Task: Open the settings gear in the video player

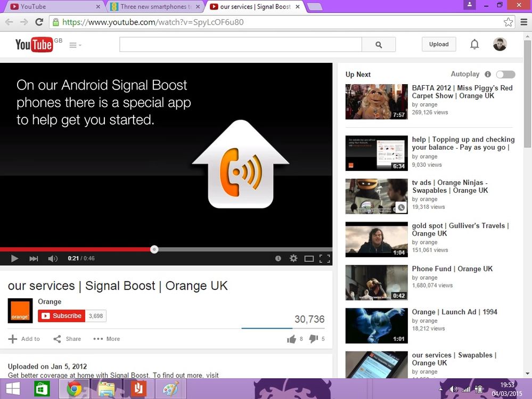Action: click(293, 258)
